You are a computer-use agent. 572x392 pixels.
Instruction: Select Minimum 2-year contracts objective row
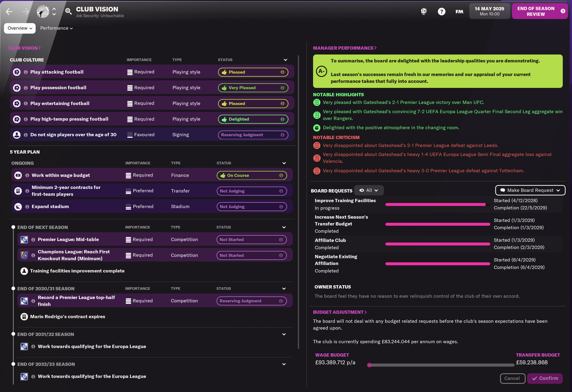(x=152, y=191)
